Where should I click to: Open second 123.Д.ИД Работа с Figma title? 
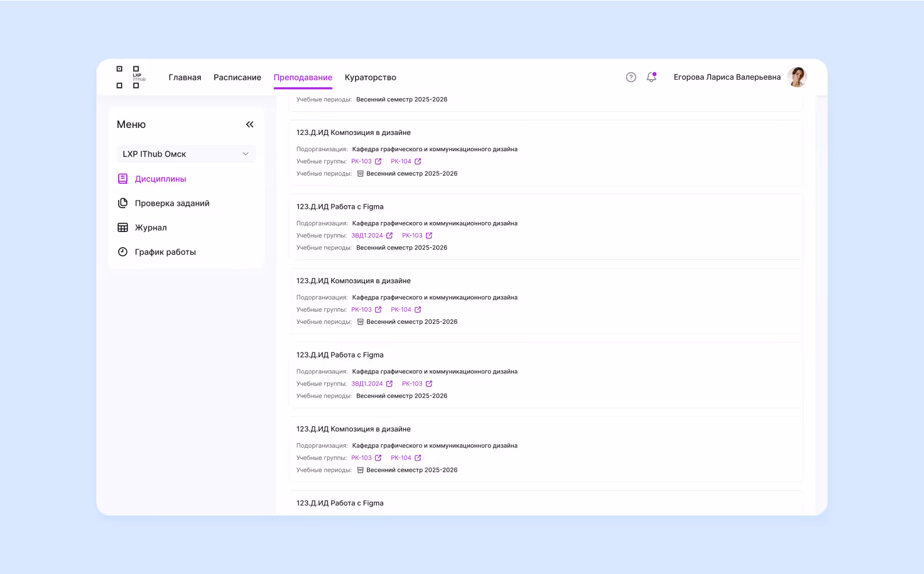(x=340, y=355)
